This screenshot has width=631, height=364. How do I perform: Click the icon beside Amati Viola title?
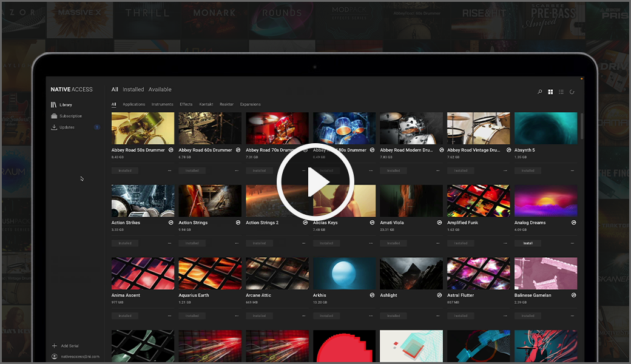click(439, 223)
